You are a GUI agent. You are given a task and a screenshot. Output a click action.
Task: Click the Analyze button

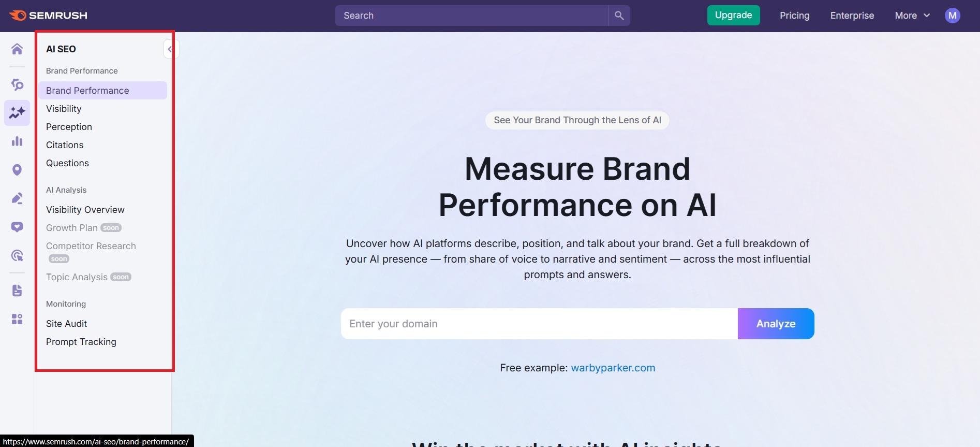click(x=775, y=323)
